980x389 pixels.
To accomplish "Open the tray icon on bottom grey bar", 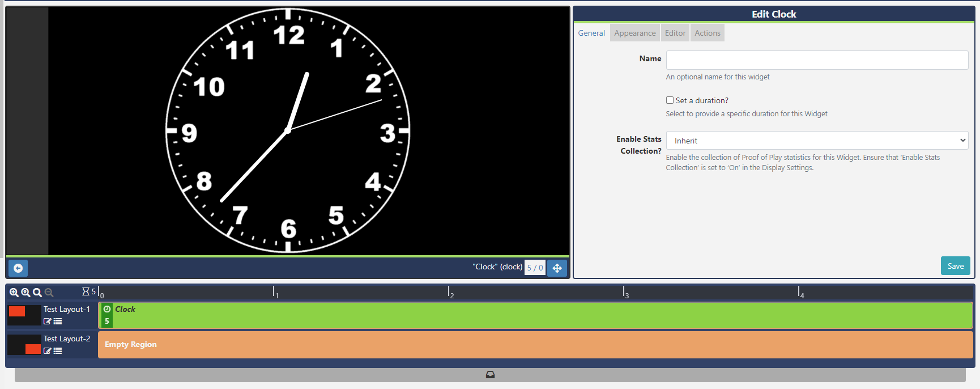I will click(x=490, y=375).
